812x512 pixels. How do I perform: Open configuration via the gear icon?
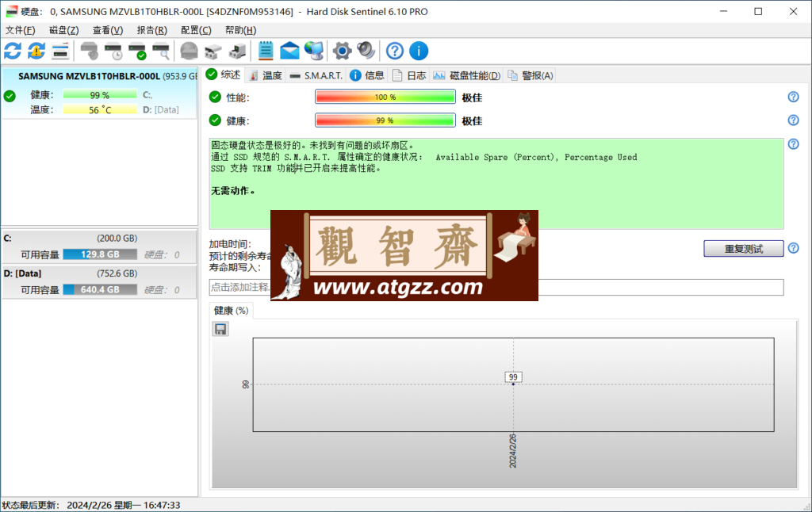342,51
